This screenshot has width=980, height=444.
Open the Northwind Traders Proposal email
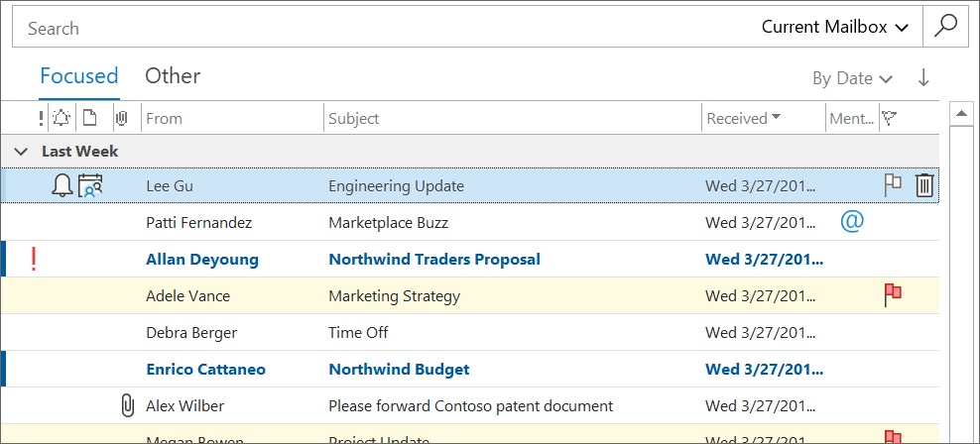point(434,260)
